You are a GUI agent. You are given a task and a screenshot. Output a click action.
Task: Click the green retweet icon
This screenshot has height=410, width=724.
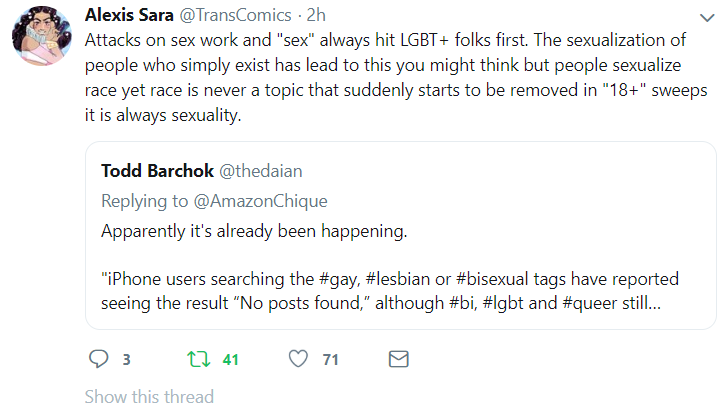point(197,359)
